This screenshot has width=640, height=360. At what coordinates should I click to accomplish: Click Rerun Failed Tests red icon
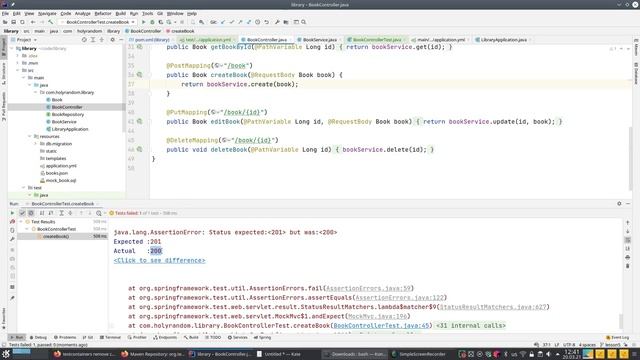(x=12, y=222)
